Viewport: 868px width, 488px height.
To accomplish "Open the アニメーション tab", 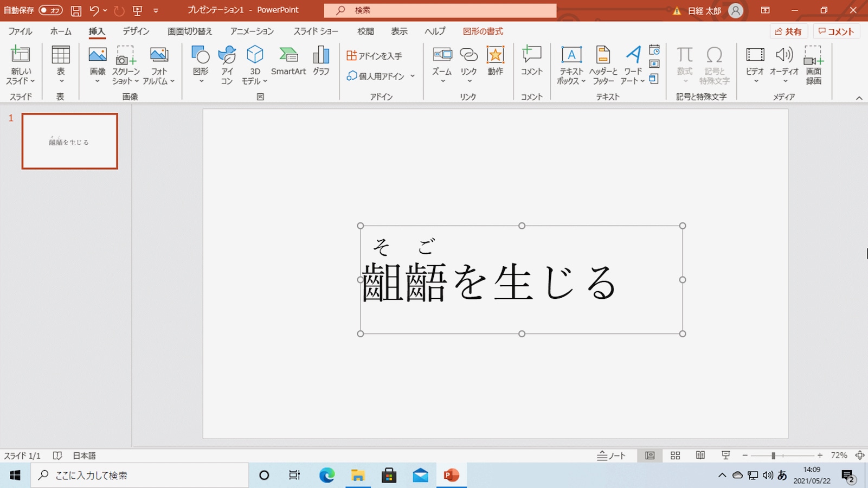I will tap(252, 31).
